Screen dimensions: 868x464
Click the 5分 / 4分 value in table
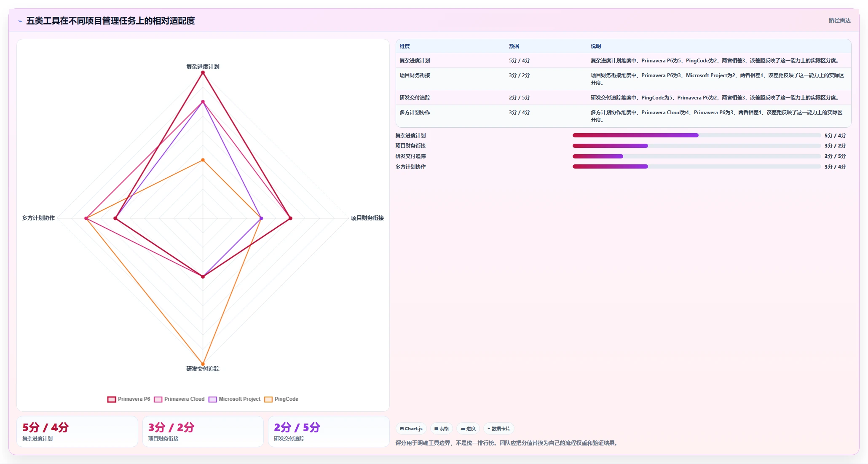(x=519, y=61)
